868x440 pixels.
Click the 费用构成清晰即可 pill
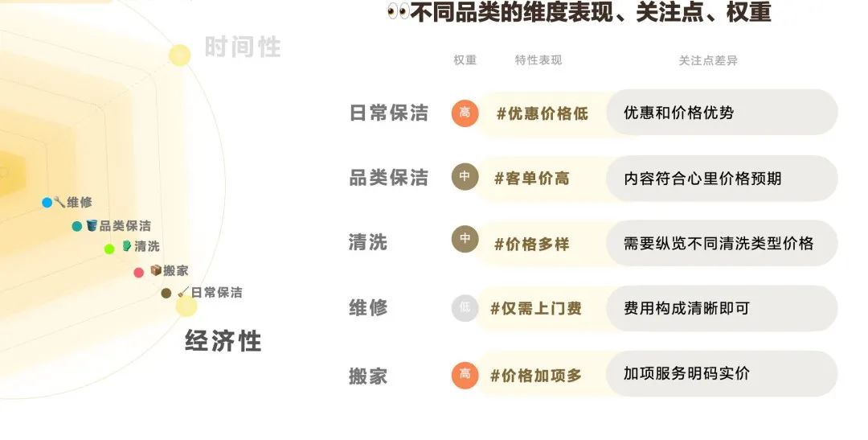[x=722, y=308]
